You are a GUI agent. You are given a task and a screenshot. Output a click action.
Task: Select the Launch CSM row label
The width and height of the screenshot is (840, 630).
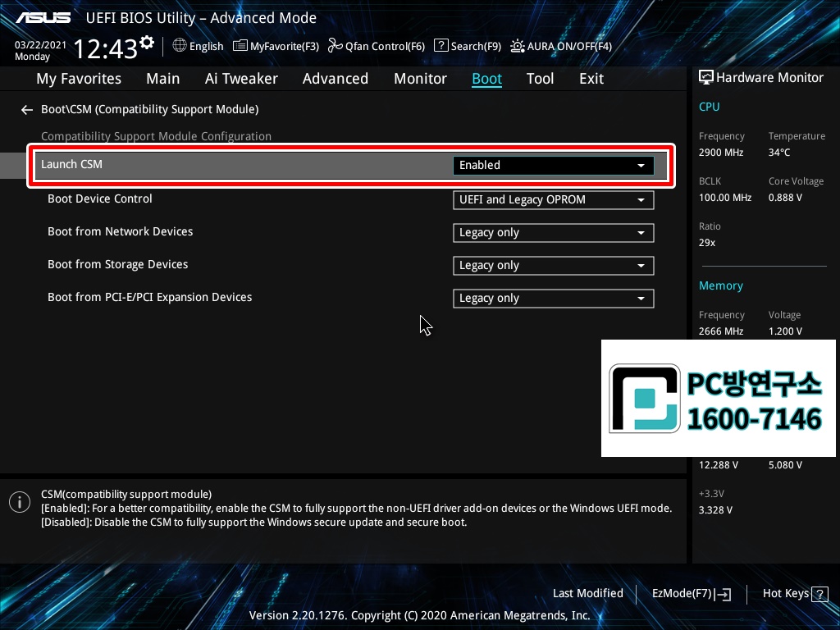click(x=71, y=164)
